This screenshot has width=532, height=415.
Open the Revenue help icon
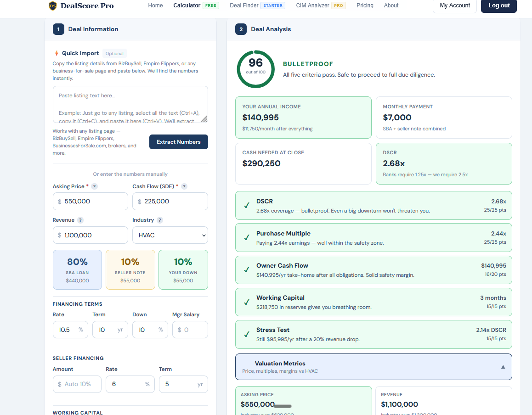(x=81, y=220)
